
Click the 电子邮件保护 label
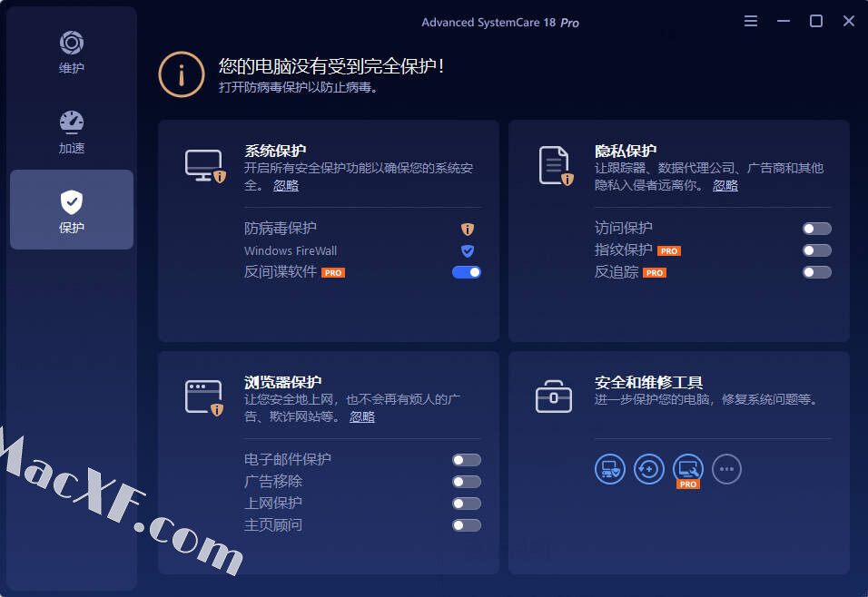(287, 459)
